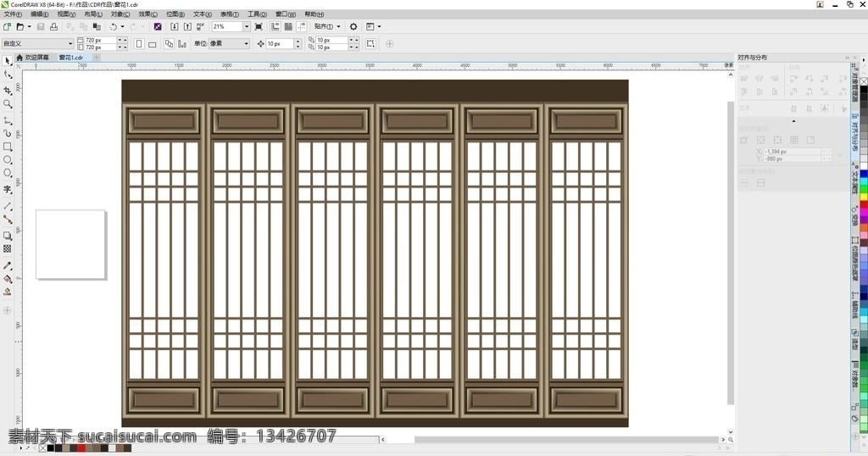Toggle All pages layout button

click(x=169, y=44)
